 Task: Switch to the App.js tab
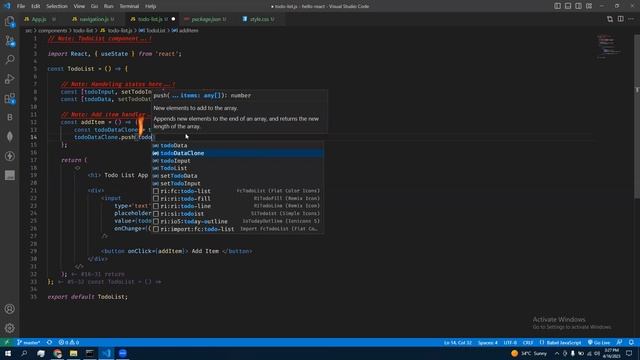pyautogui.click(x=39, y=19)
